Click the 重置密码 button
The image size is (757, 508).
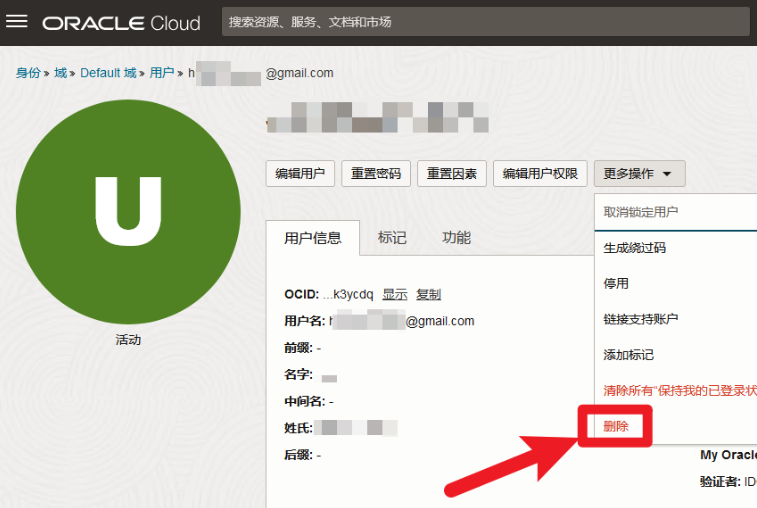pos(376,174)
